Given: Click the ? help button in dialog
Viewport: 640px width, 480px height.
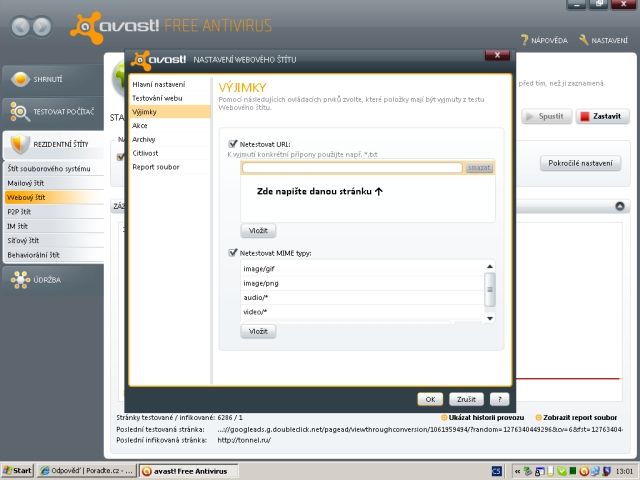Looking at the screenshot, I should click(500, 399).
